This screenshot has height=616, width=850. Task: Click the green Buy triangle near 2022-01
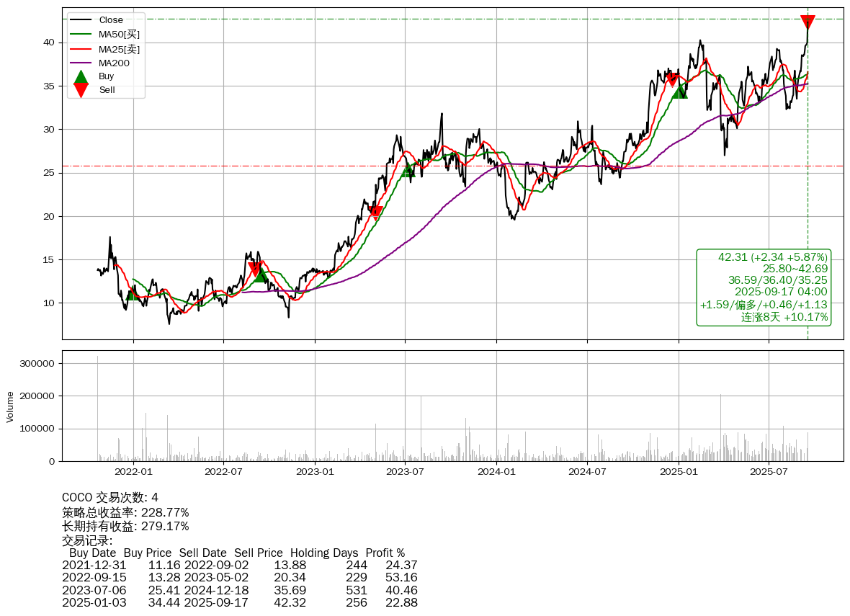click(133, 293)
